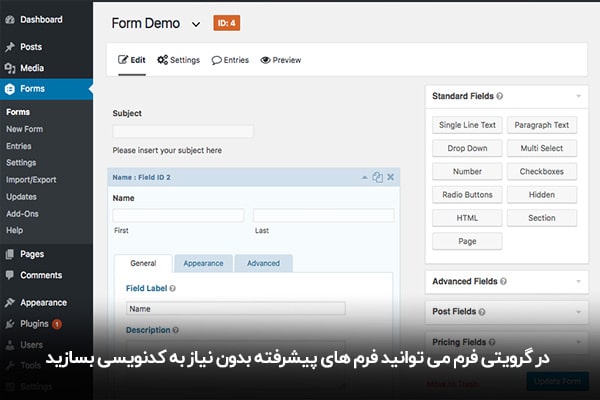Screen dimensions: 600x400
Task: Add a Checkboxes field
Action: coord(542,171)
